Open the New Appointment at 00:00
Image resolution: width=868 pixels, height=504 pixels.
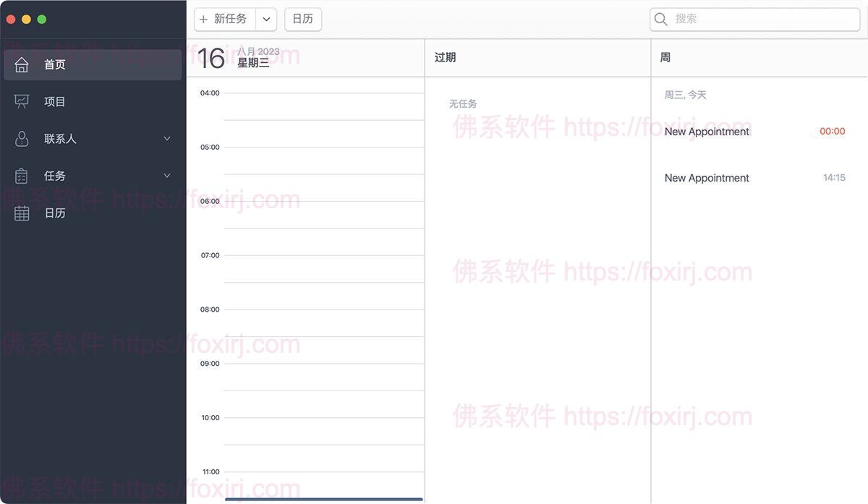coord(707,131)
